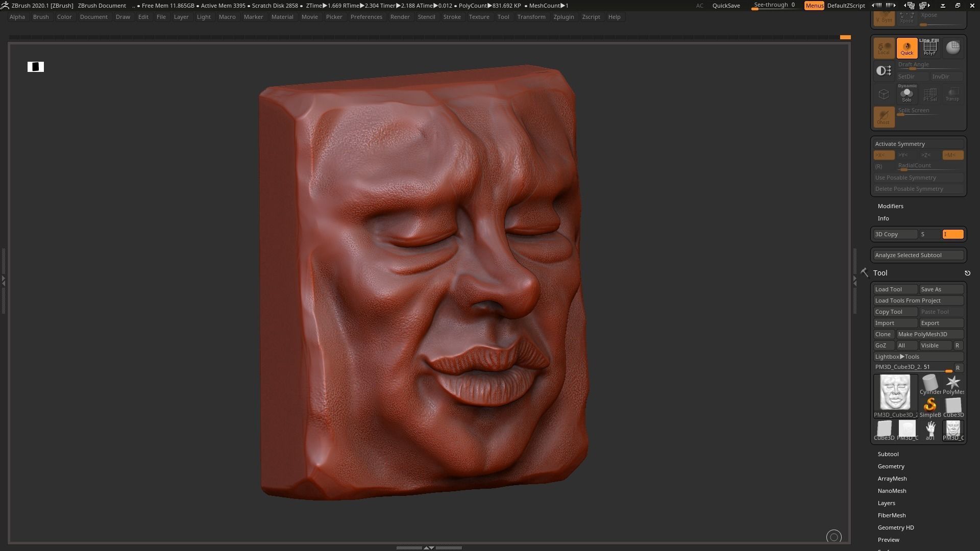Toggle the Ghost transparency icon
Screen dimensions: 980x551
[884, 116]
